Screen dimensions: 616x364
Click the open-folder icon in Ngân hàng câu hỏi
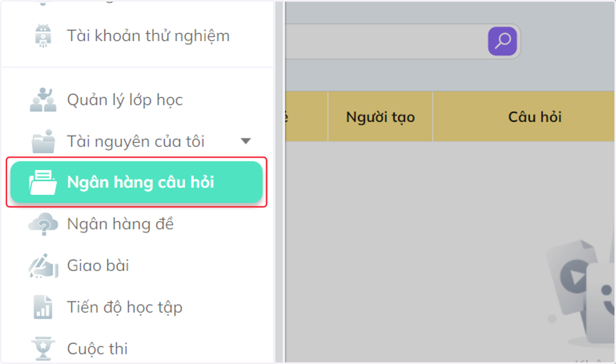[43, 183]
